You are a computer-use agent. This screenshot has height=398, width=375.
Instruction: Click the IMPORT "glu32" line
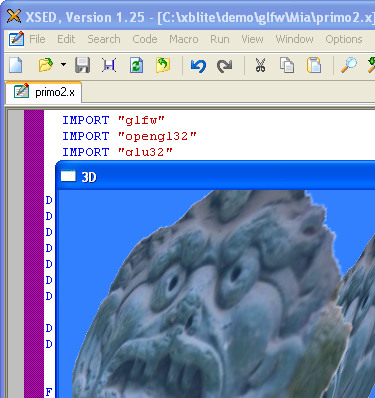[117, 152]
